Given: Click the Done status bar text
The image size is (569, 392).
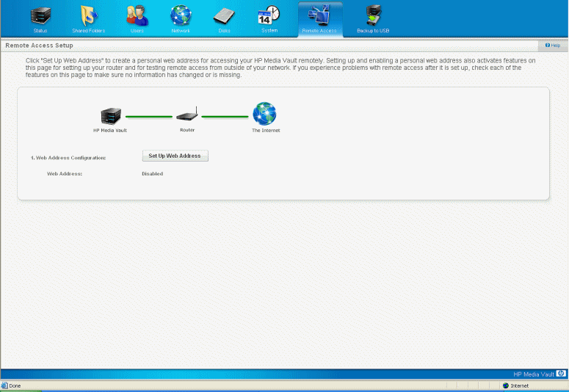Looking at the screenshot, I should [x=14, y=386].
